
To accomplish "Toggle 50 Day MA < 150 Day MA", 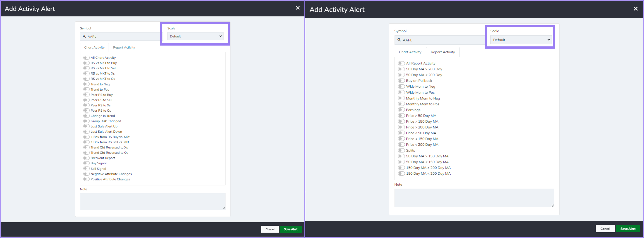I will (x=401, y=162).
